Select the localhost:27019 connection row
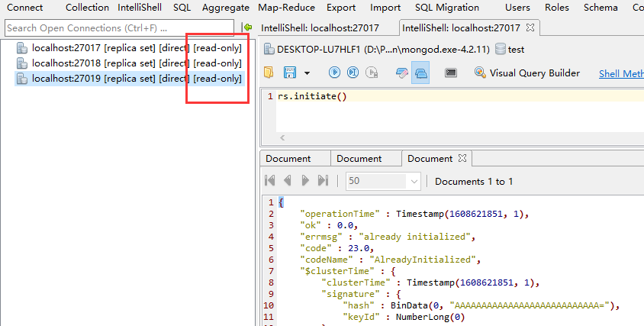The height and width of the screenshot is (326, 644). tap(130, 78)
